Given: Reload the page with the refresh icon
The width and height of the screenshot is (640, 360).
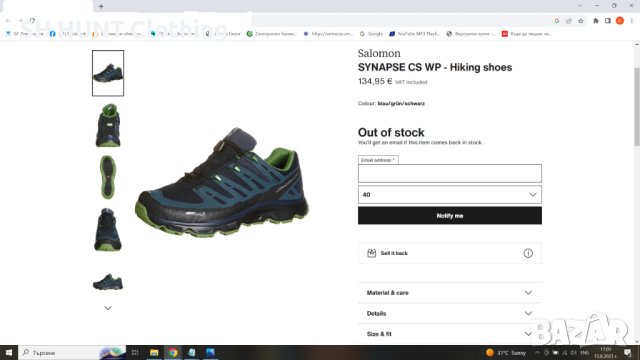Looking at the screenshot, I should click(32, 20).
